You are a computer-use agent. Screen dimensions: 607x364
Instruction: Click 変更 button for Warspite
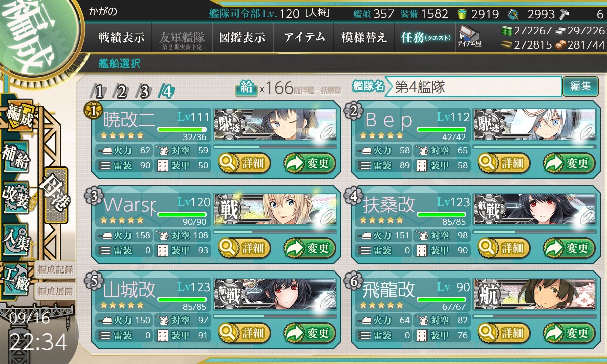click(310, 248)
